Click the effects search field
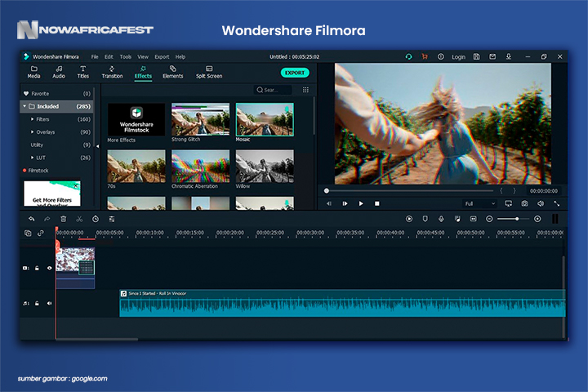The width and height of the screenshot is (588, 392). (x=273, y=90)
